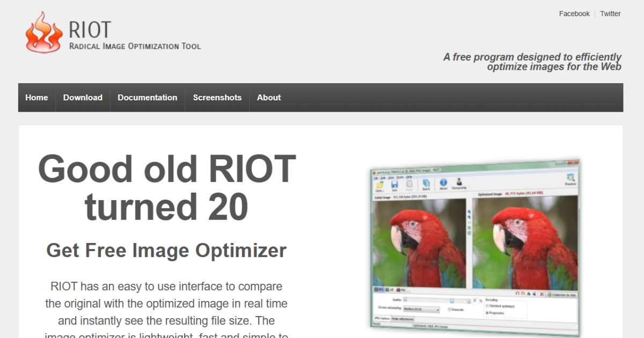The image size is (644, 338).
Task: Open the Download page from navigation
Action: coord(83,98)
